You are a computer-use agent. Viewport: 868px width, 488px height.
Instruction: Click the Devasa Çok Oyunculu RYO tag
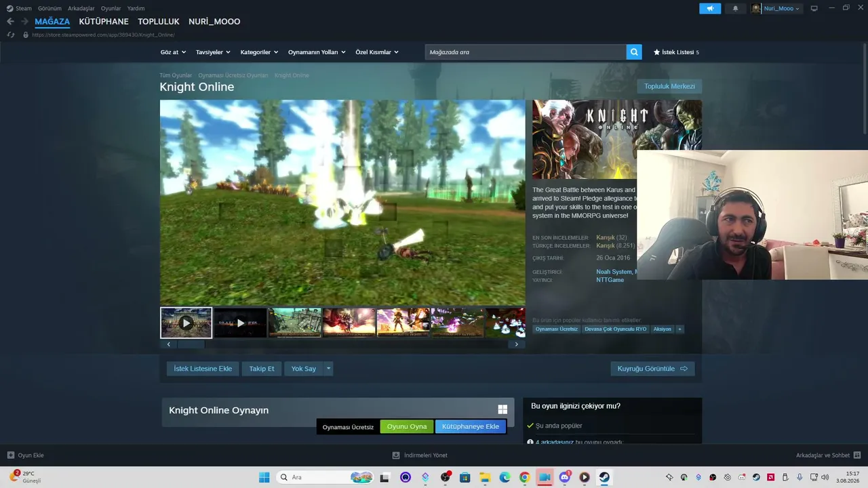pos(616,329)
